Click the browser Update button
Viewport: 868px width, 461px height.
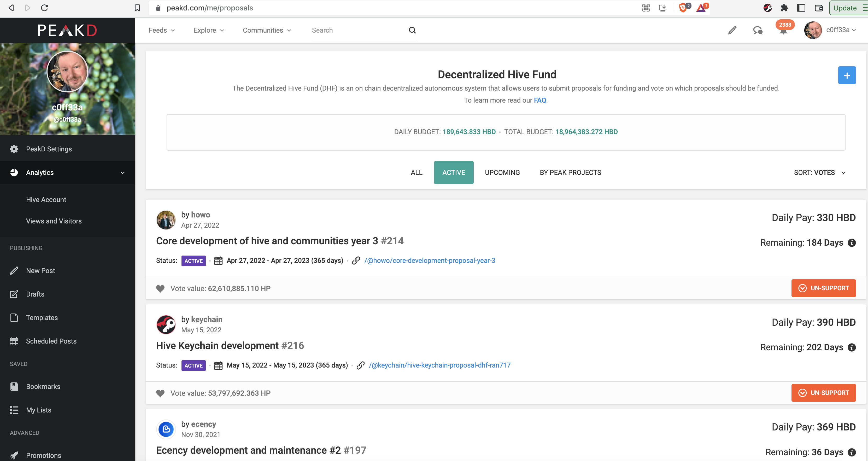845,8
